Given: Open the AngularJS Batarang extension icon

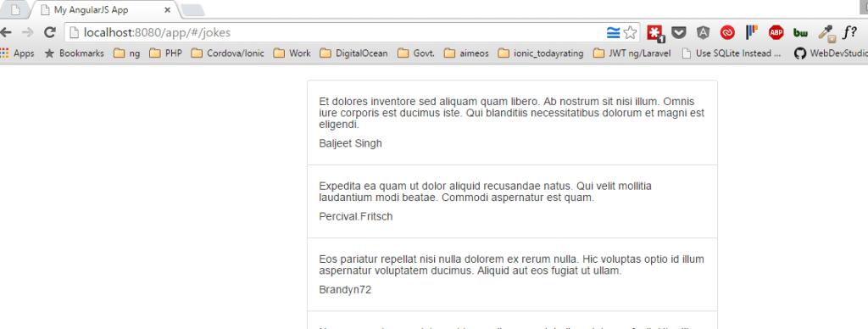Looking at the screenshot, I should (x=703, y=33).
